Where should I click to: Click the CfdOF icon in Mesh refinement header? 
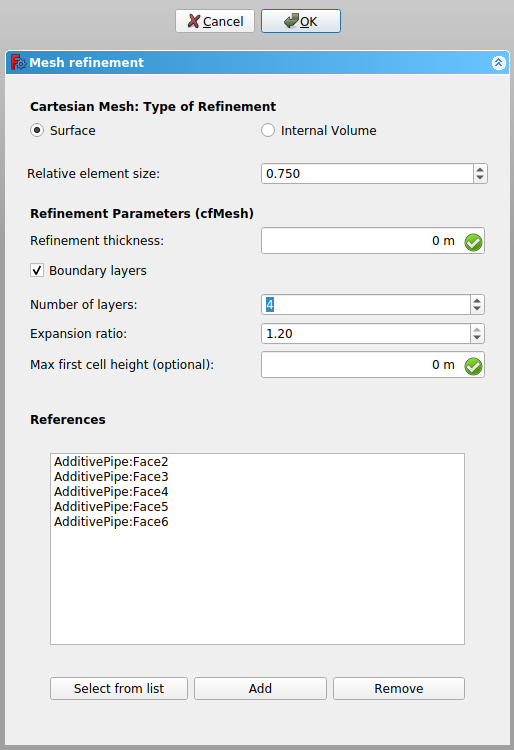point(18,62)
